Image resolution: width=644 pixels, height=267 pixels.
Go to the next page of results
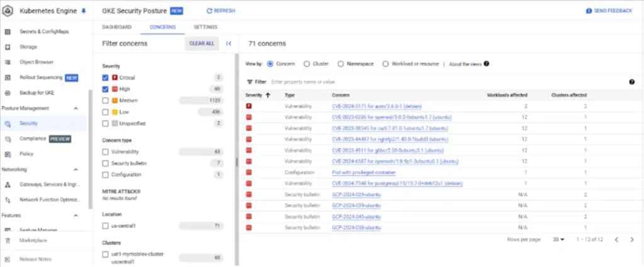pyautogui.click(x=632, y=239)
